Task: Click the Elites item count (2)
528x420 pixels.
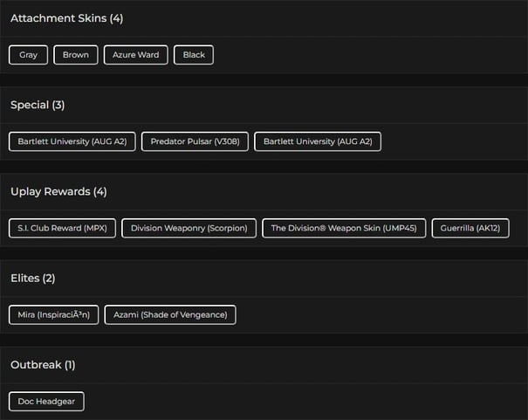Action: (48, 278)
